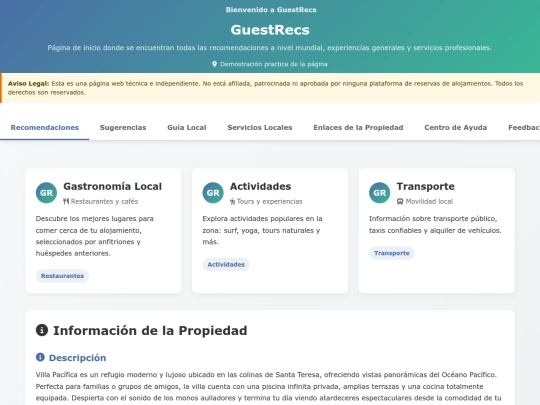This screenshot has width=540, height=405.
Task: Click the bus icon beside Movilidad local
Action: 400,201
